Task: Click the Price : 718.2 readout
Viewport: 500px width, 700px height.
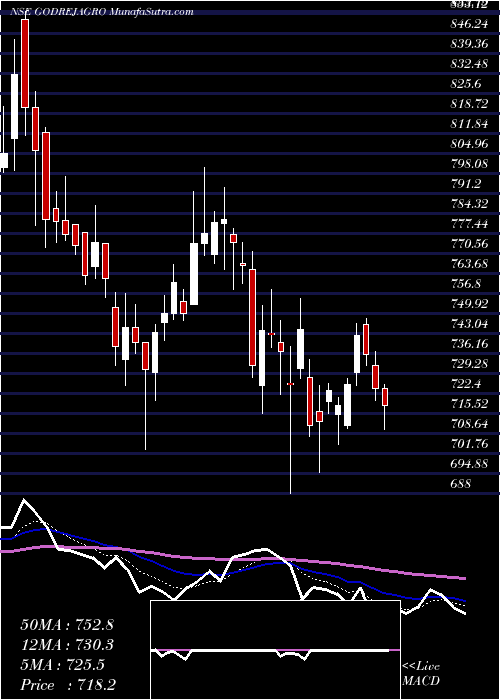Action: (69, 686)
